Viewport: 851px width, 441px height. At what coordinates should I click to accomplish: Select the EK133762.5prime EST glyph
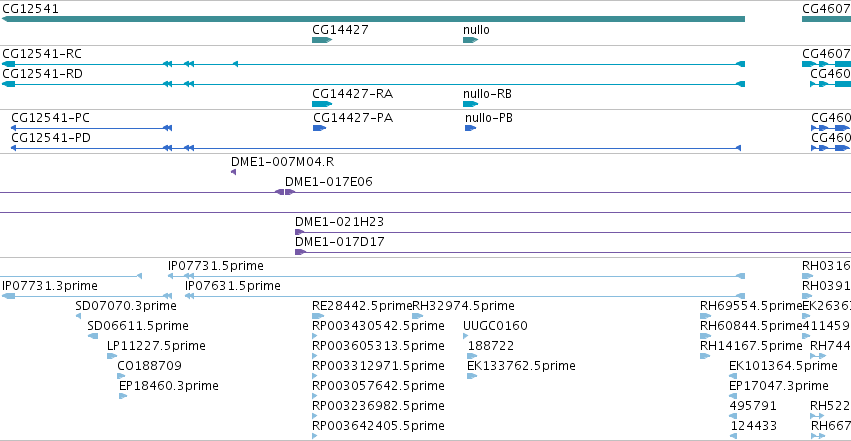[472, 376]
